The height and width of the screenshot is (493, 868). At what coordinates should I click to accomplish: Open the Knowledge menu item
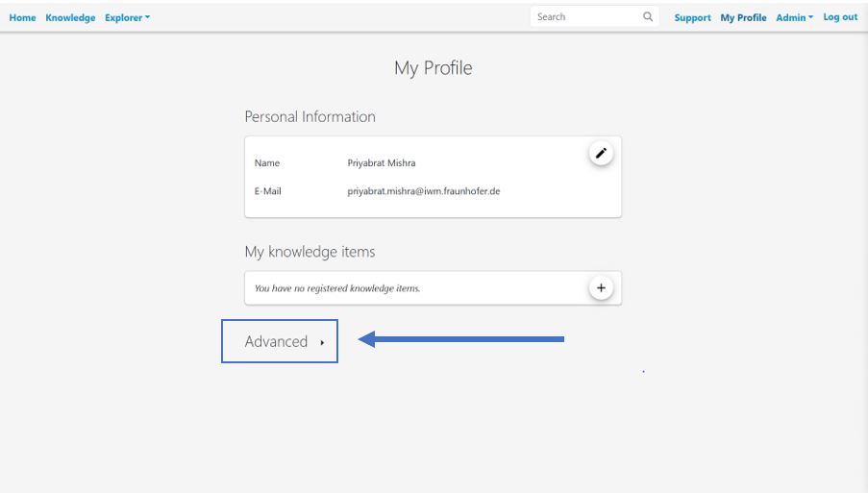click(70, 17)
